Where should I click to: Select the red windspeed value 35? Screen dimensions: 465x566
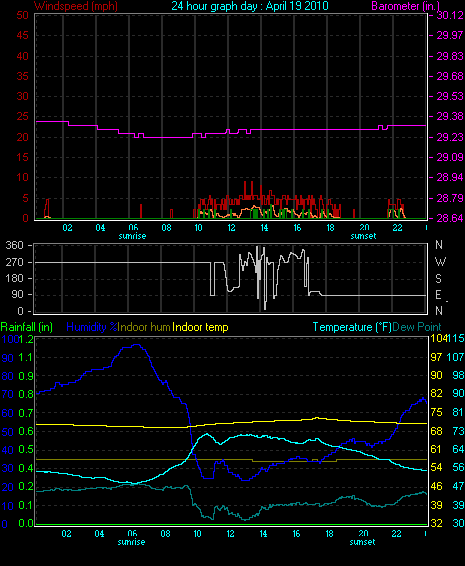click(22, 76)
